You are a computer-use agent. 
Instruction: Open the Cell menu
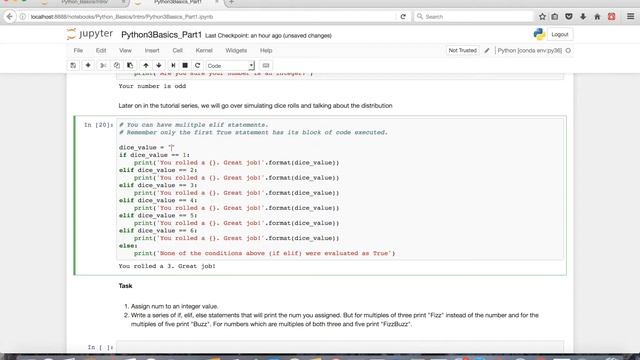pos(178,50)
